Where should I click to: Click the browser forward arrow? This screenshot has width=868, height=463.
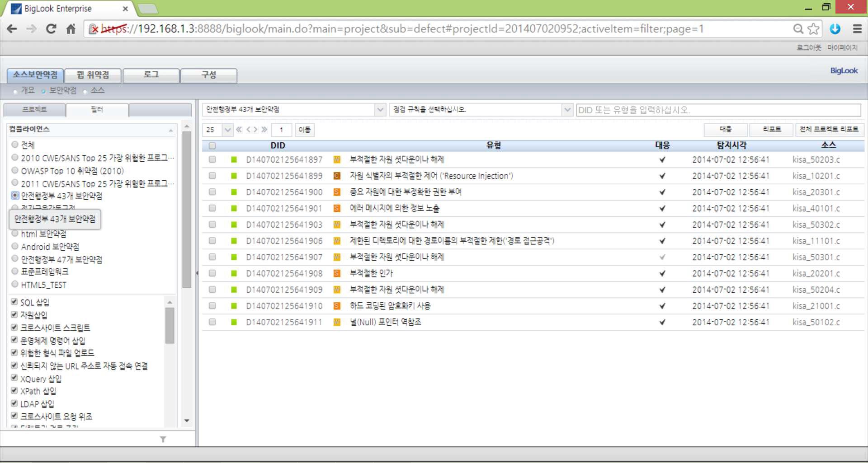pyautogui.click(x=31, y=29)
